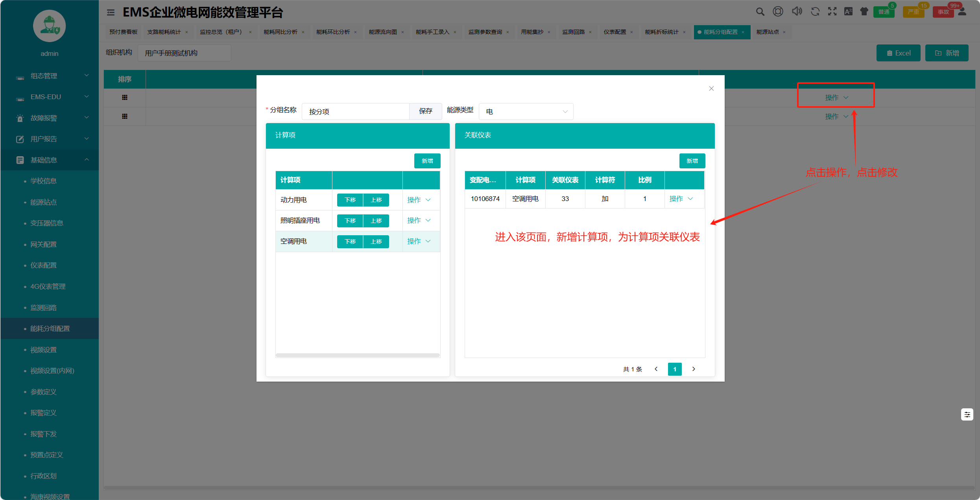The height and width of the screenshot is (500, 980).
Task: Go to next page arrow in pagination
Action: (694, 369)
